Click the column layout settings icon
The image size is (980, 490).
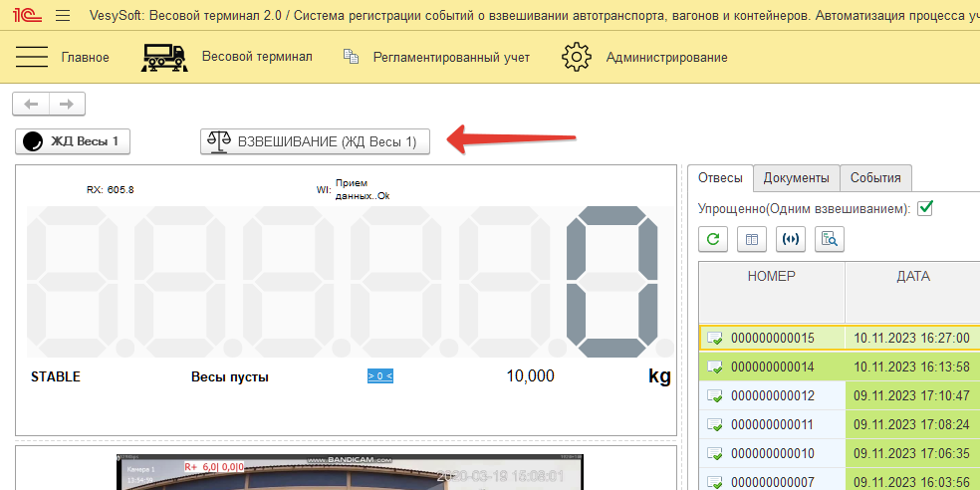click(x=751, y=238)
